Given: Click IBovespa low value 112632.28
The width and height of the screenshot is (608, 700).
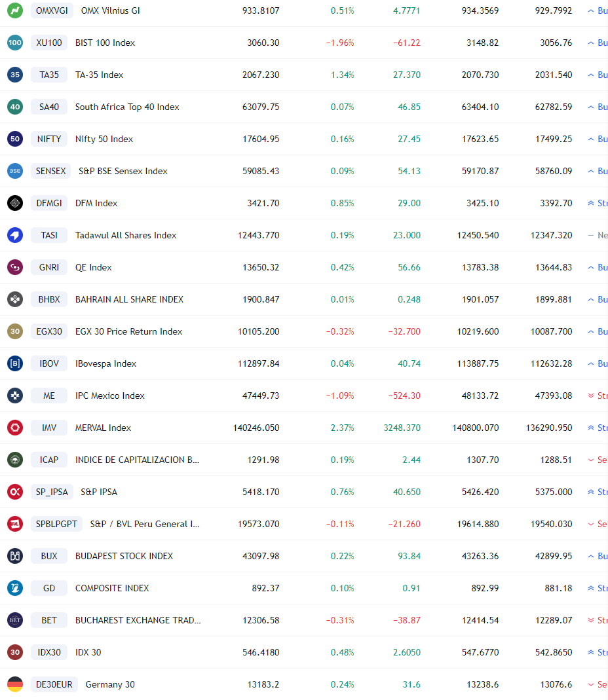Looking at the screenshot, I should coord(551,364).
